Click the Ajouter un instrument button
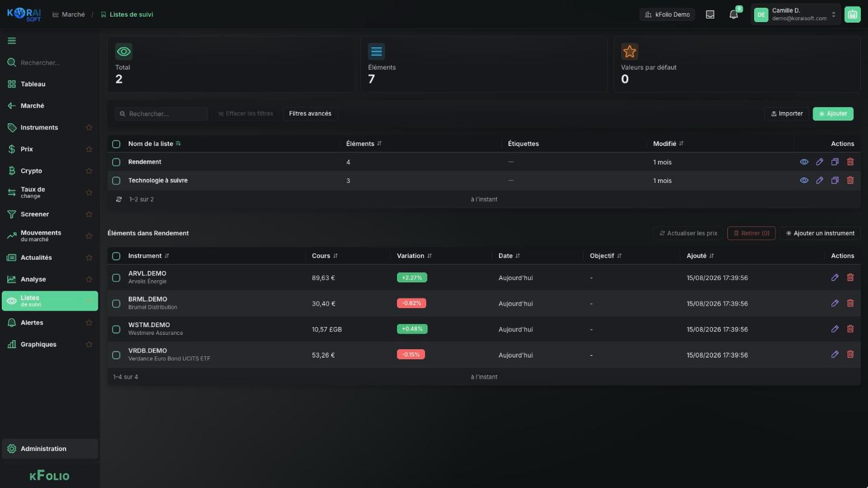 pyautogui.click(x=820, y=233)
